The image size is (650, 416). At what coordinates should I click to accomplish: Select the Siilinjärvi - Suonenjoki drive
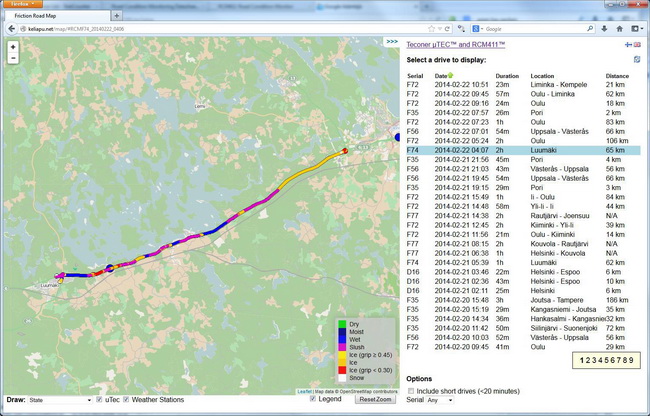coord(523,328)
